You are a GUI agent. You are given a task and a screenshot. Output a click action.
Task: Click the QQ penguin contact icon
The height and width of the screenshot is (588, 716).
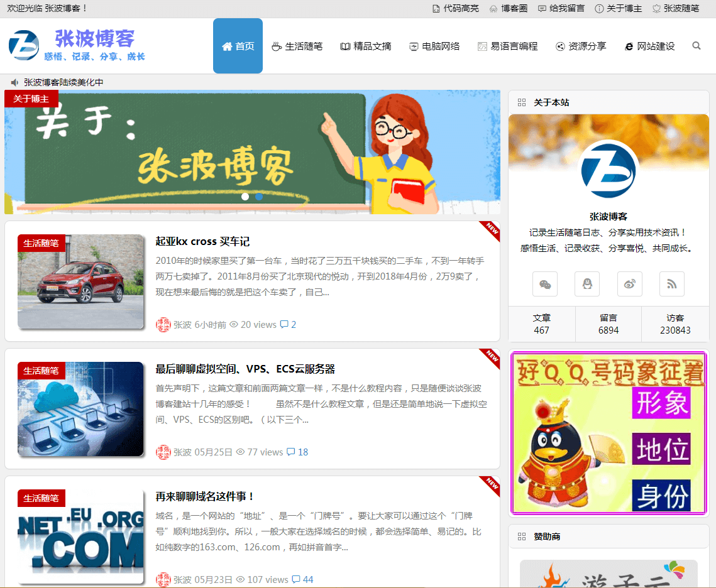587,284
